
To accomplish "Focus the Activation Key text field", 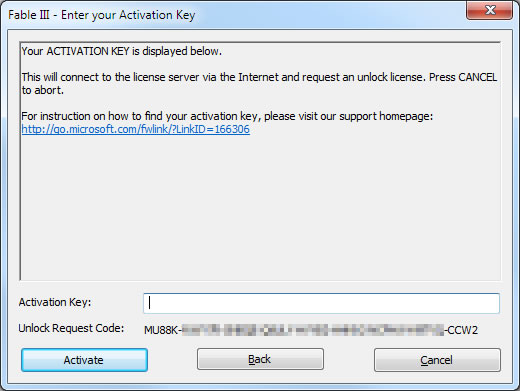I will (x=321, y=303).
